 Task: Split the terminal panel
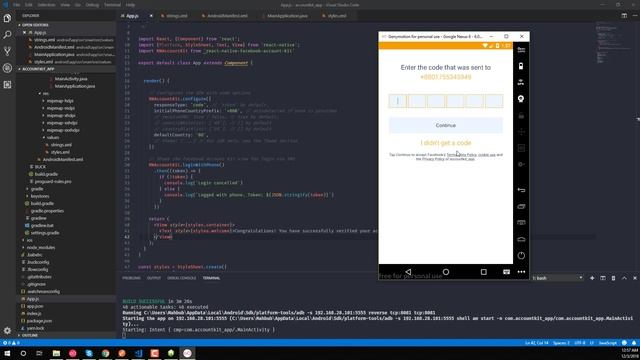pos(603,278)
